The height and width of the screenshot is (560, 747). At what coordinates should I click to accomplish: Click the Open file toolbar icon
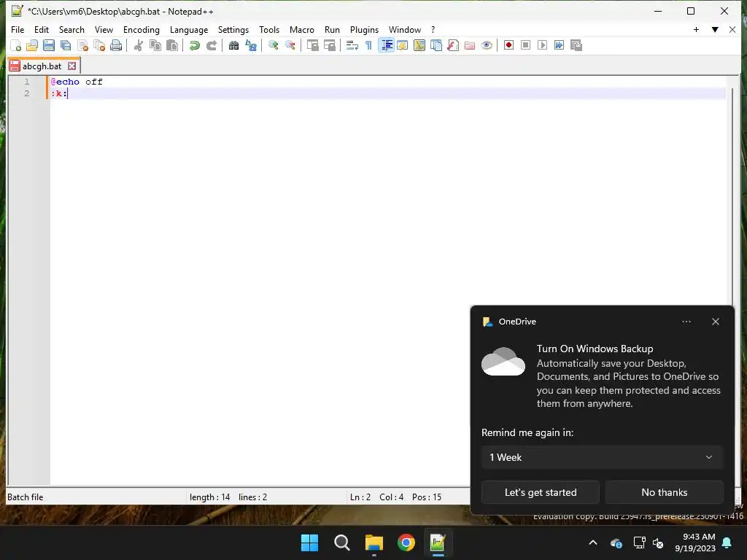[x=32, y=45]
